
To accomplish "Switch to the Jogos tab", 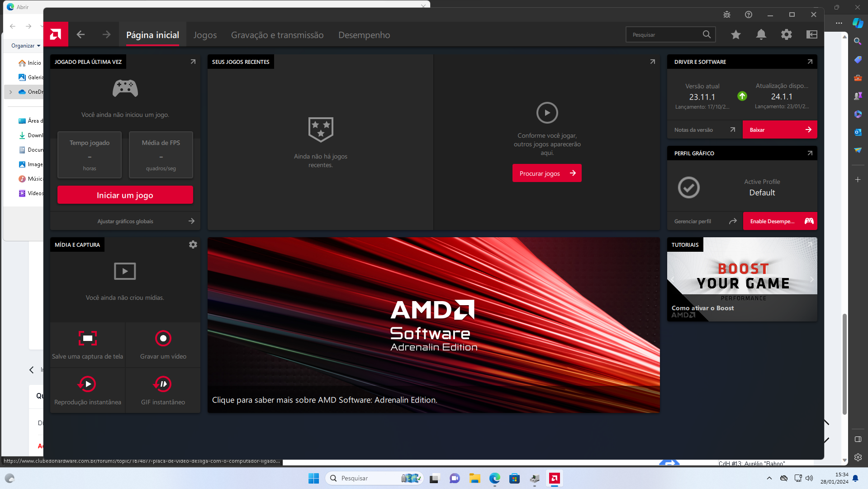I will pyautogui.click(x=205, y=35).
